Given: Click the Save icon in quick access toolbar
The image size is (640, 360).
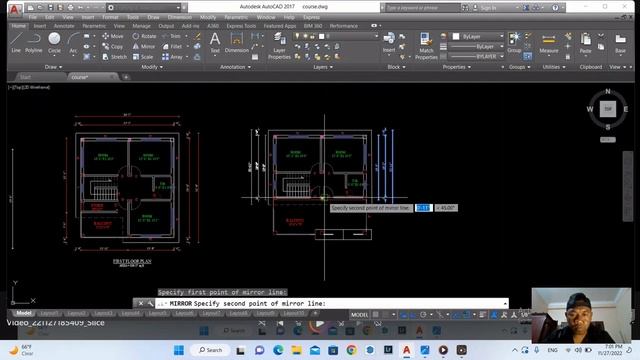Looking at the screenshot, I should point(51,7).
